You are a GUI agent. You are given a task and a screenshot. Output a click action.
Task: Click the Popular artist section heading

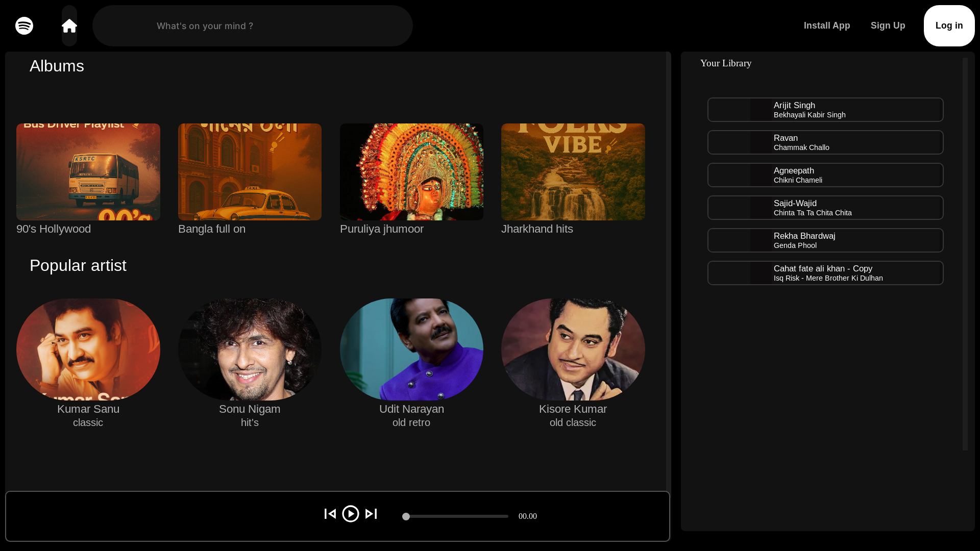tap(78, 265)
